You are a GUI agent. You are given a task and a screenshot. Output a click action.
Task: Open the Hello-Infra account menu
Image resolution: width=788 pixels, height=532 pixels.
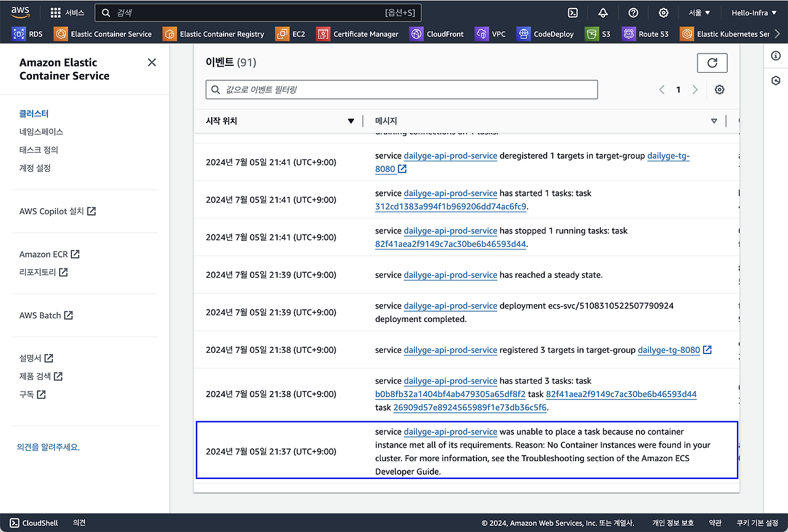[x=754, y=13]
